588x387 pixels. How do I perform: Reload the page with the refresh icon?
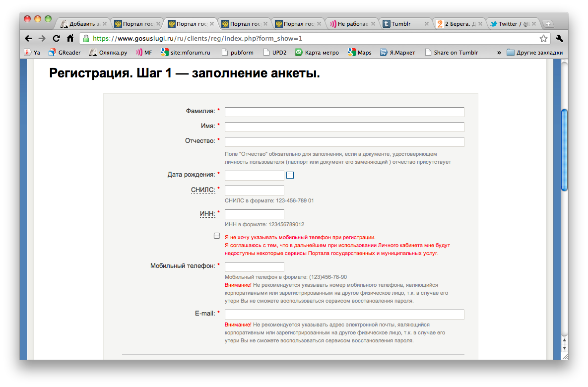56,38
